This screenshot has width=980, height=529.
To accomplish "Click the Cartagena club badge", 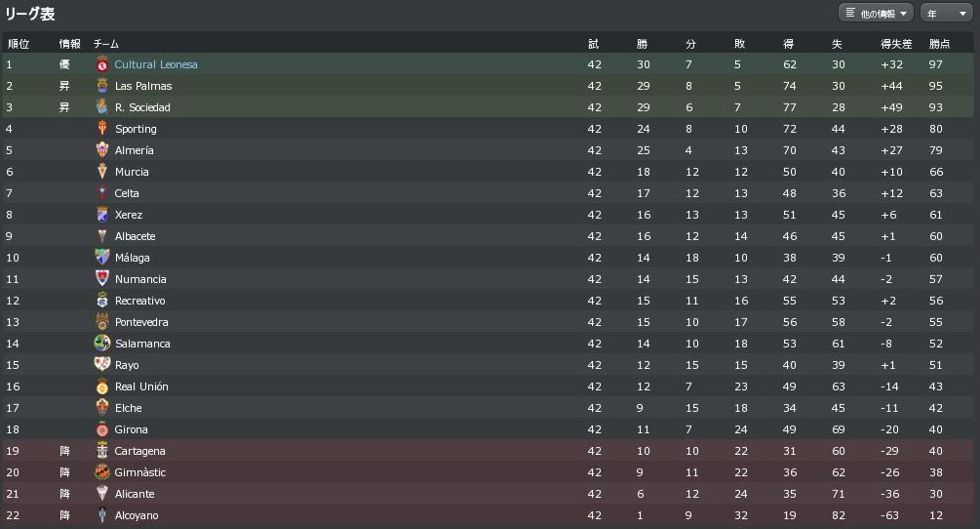I will (102, 451).
